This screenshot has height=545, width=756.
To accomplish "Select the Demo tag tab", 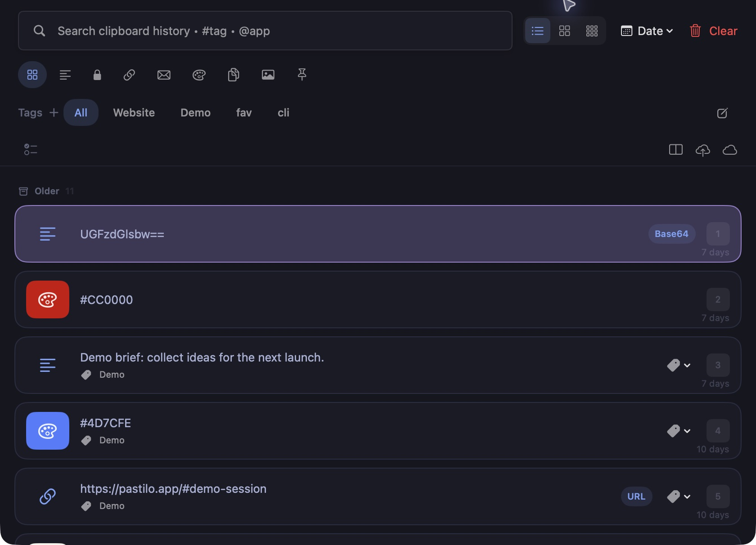I will [x=196, y=112].
